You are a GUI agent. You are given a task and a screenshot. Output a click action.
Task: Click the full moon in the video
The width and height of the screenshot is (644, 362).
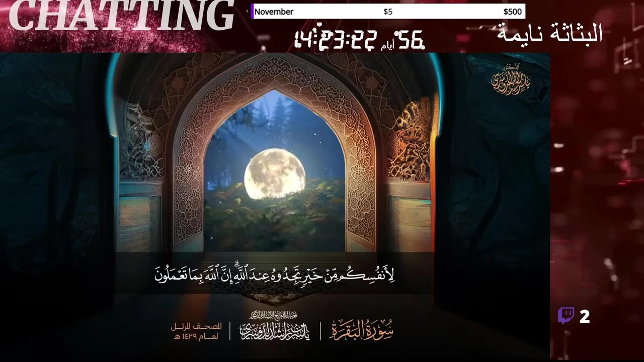275,174
